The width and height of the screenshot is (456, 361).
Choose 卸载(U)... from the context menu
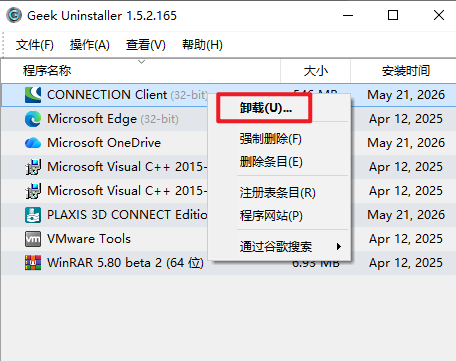(266, 108)
